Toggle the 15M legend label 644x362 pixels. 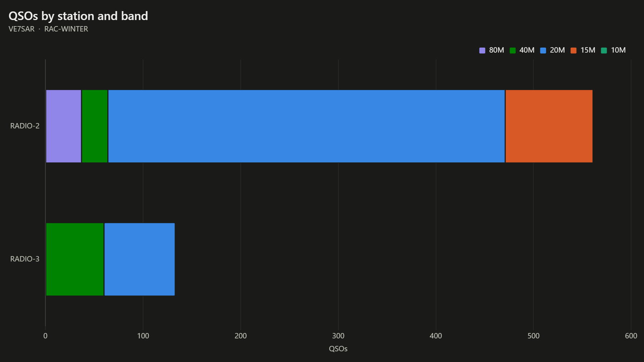point(588,50)
